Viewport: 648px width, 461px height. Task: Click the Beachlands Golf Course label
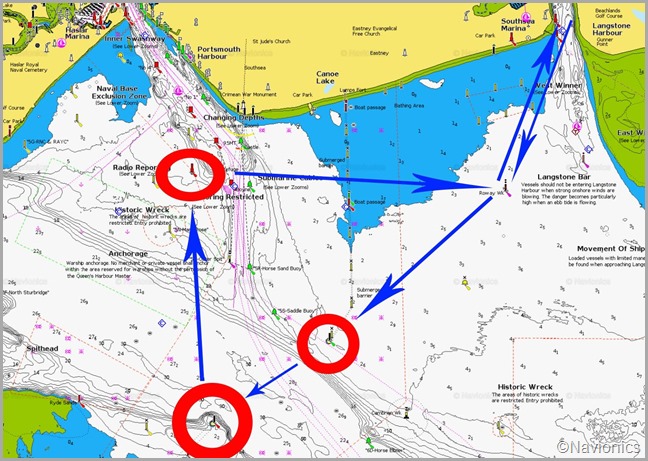[x=608, y=13]
